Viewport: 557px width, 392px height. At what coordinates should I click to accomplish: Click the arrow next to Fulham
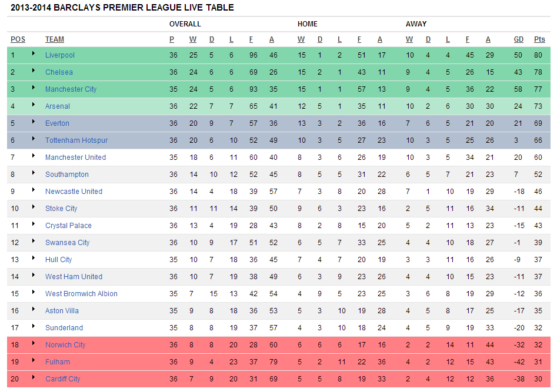click(34, 361)
